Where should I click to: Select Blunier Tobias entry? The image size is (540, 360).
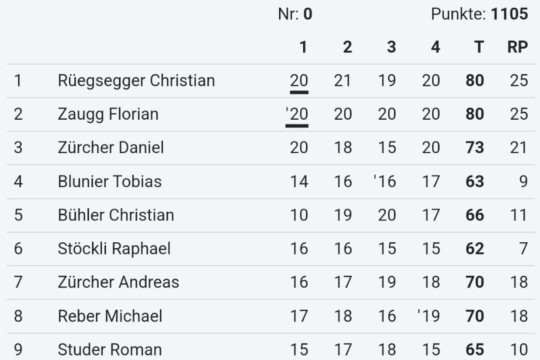(271, 182)
